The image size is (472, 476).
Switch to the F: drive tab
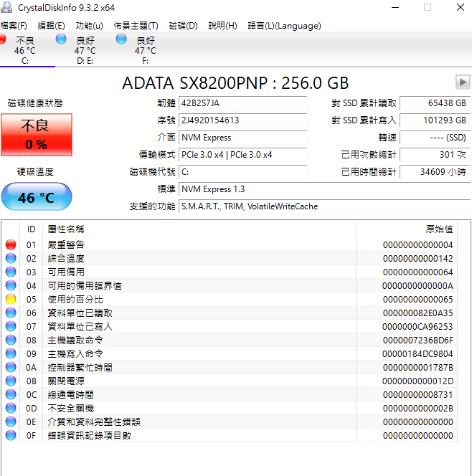point(144,50)
